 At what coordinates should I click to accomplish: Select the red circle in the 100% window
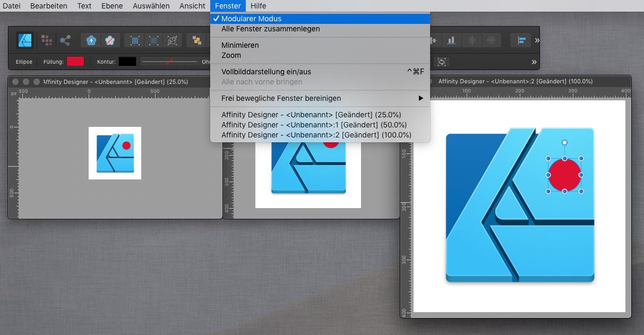click(x=564, y=175)
